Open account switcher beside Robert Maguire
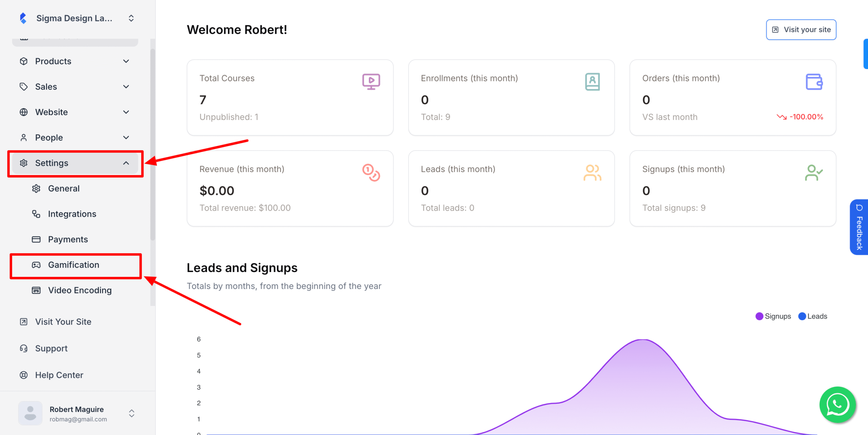The height and width of the screenshot is (435, 868). 131,413
